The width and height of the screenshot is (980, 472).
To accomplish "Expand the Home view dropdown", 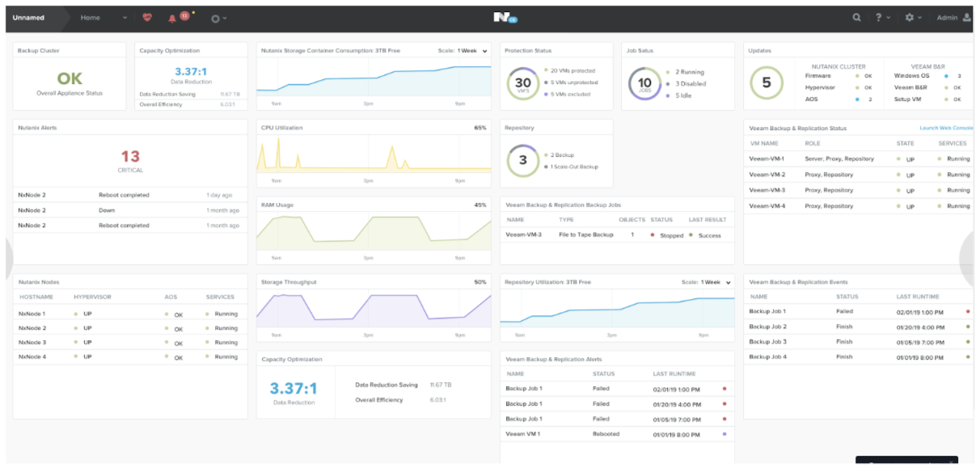I will (x=125, y=18).
